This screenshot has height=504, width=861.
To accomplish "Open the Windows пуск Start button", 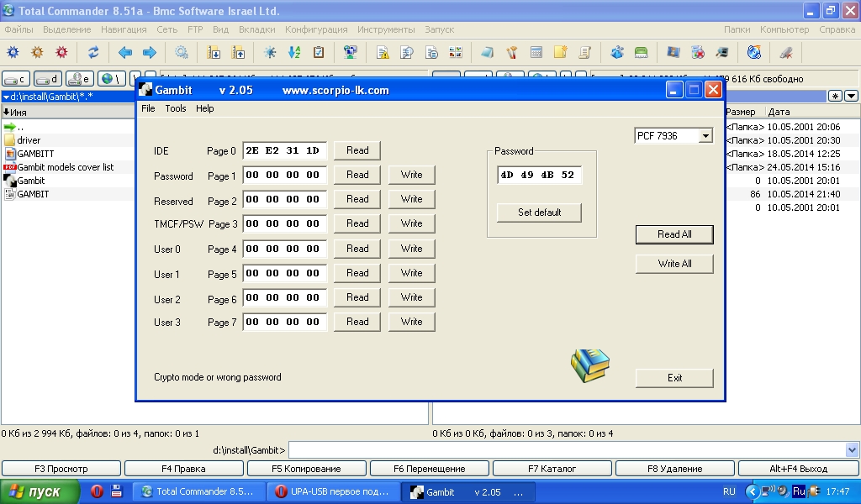I will (40, 491).
